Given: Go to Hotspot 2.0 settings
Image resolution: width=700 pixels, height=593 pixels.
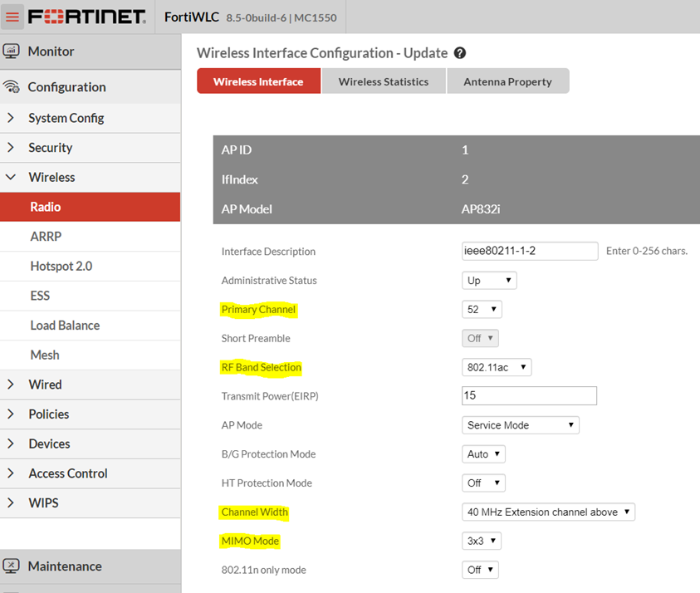Looking at the screenshot, I should 61,267.
